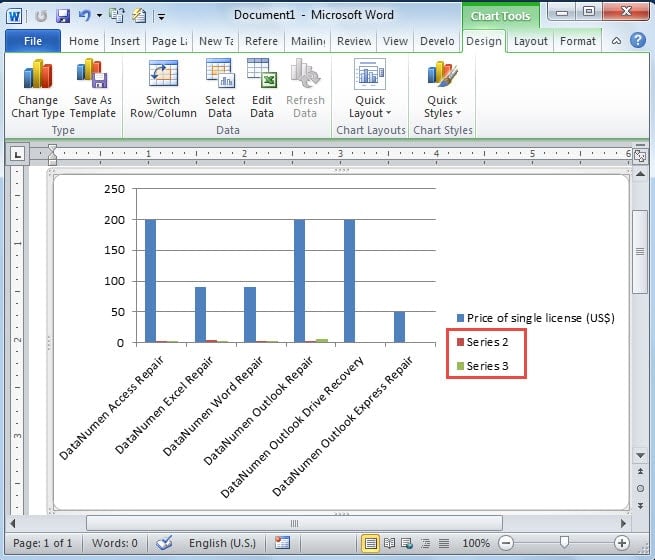Minimize the ribbon with the caret button
Image resolution: width=655 pixels, height=560 pixels.
point(618,41)
